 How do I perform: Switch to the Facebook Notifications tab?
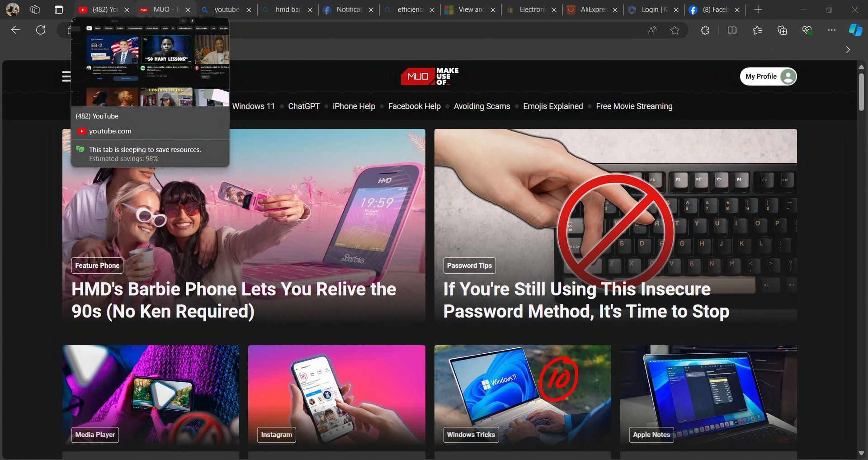[x=348, y=9]
